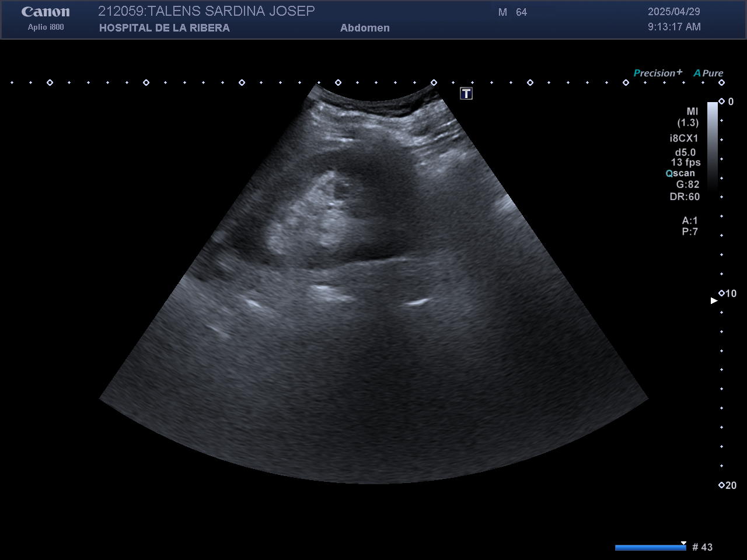The height and width of the screenshot is (560, 747).
Task: Toggle the Precision+ imaging indicator
Action: (658, 73)
